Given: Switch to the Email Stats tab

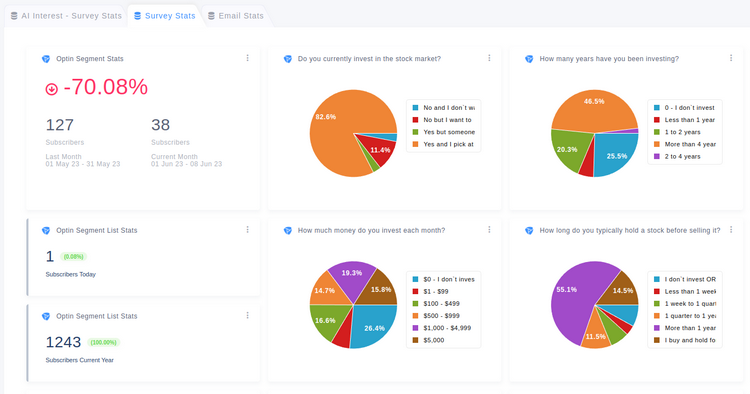Looking at the screenshot, I should (x=236, y=16).
